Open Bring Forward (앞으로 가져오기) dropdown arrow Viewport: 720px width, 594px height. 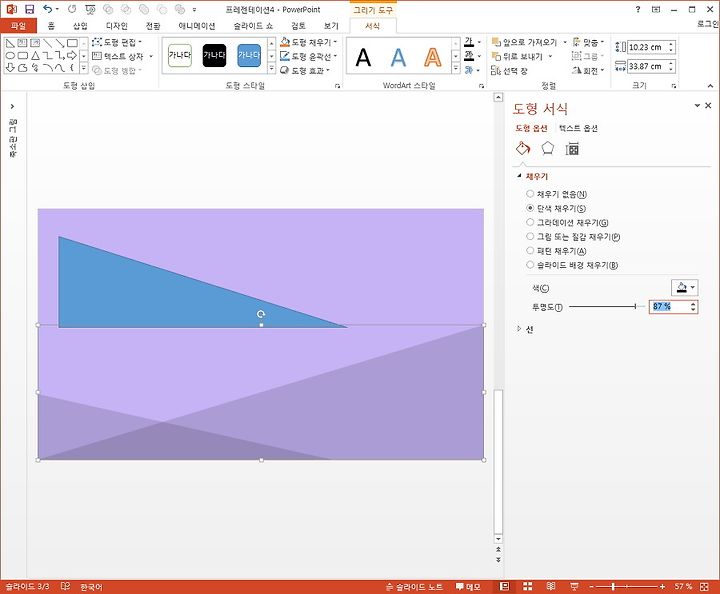pyautogui.click(x=565, y=42)
